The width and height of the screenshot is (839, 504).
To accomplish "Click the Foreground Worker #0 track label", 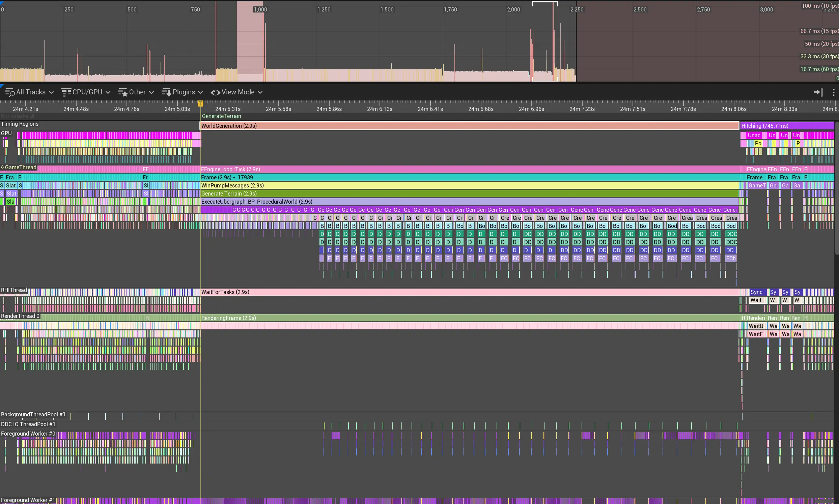I will [28, 434].
